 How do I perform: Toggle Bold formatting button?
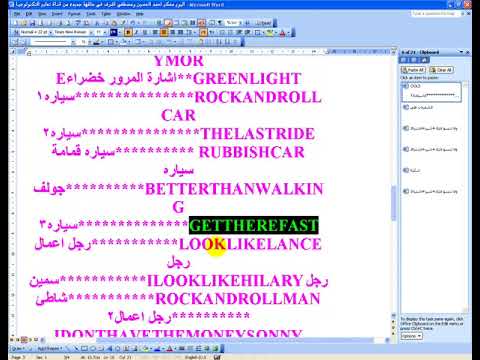(x=128, y=32)
